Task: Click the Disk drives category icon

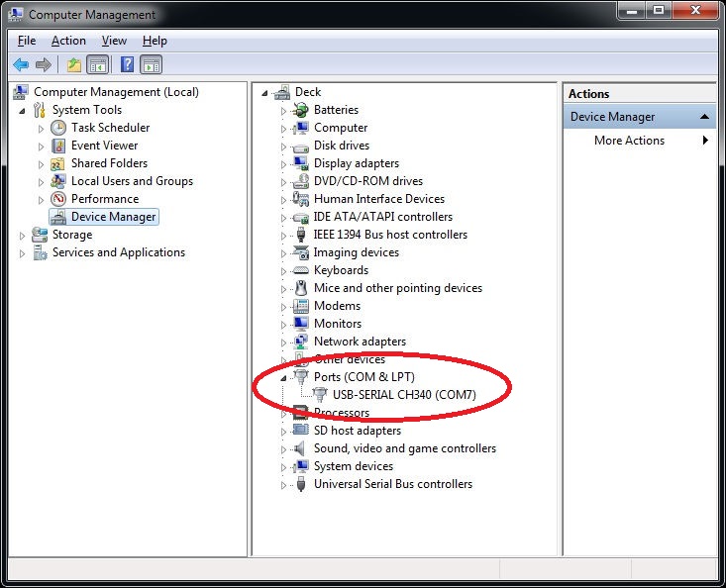Action: coord(301,147)
